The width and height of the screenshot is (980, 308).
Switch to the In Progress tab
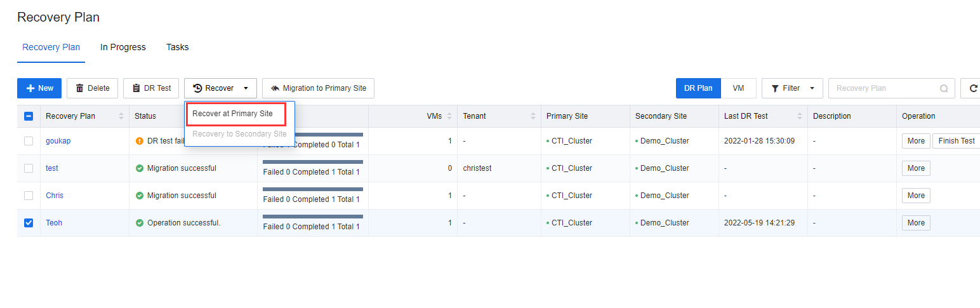click(x=123, y=47)
